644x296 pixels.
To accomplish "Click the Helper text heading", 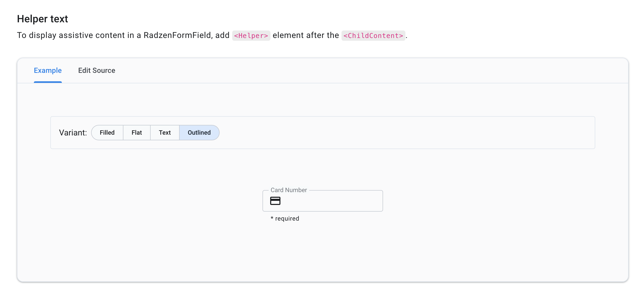I will pos(42,18).
